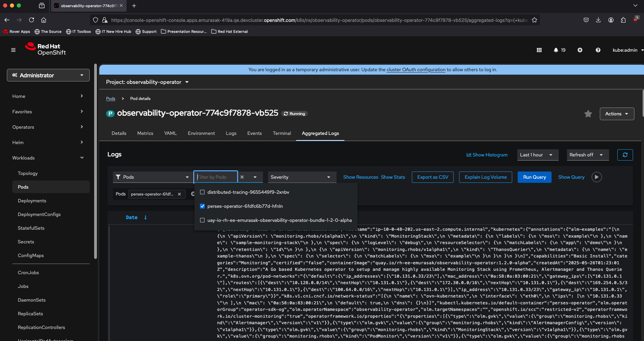
Task: Open the help question-mark menu
Action: [598, 50]
